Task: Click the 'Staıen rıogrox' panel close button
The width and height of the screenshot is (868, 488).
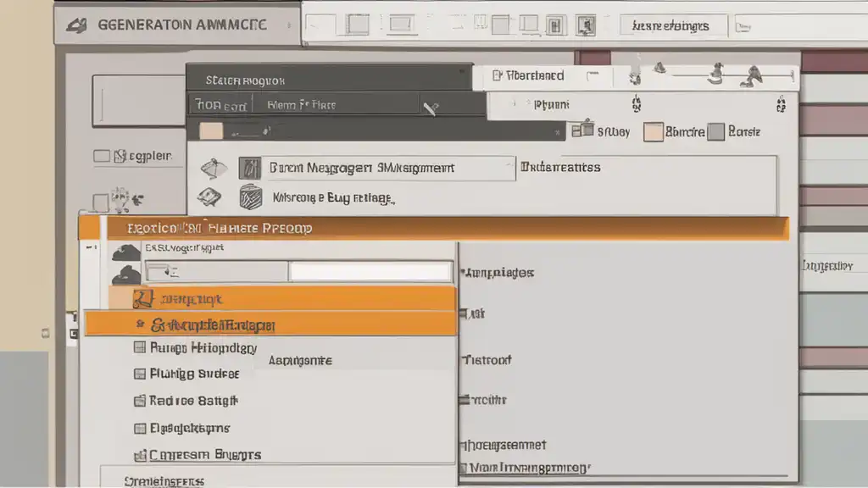Action: [x=462, y=71]
